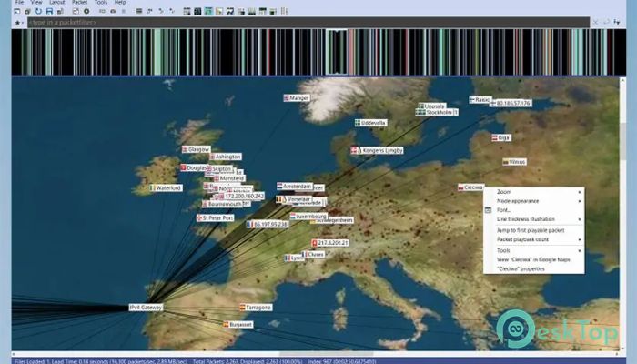Select the Bournemouth node label
This screenshot has width=637, height=364.
coord(222,205)
